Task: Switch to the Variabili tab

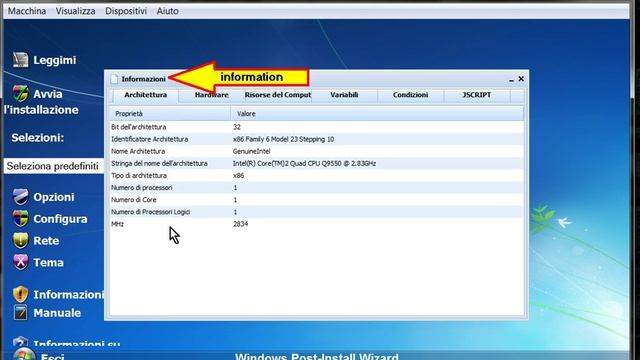Action: click(344, 95)
